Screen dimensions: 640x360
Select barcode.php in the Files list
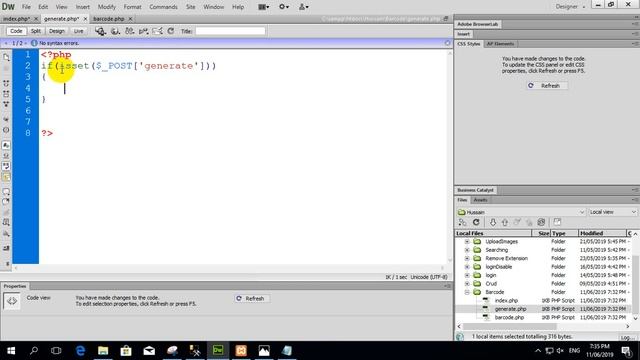(x=509, y=317)
